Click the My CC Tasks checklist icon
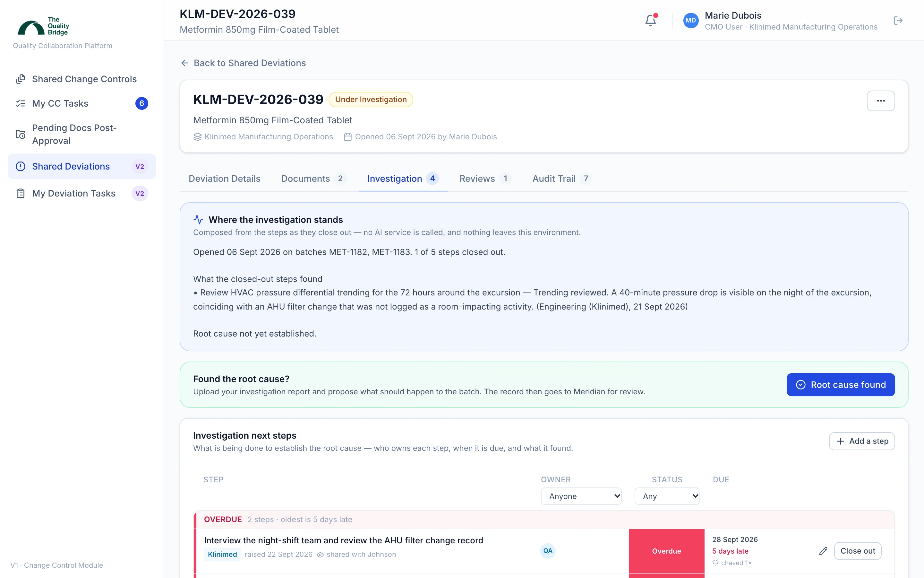924x578 pixels. 21,103
